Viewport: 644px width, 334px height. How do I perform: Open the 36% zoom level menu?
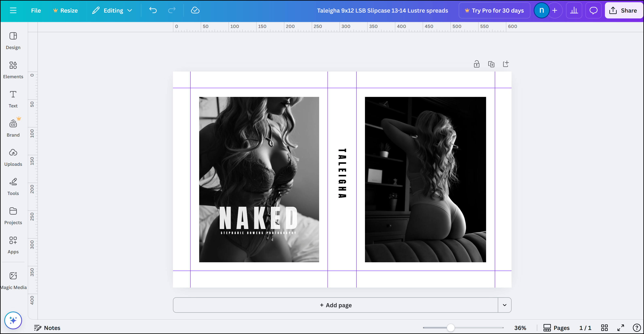(520, 328)
